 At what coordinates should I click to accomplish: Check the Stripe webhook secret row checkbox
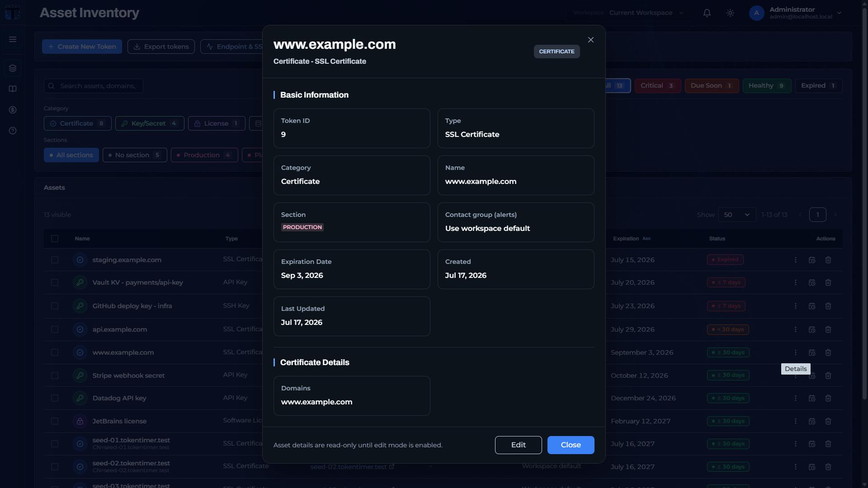55,375
